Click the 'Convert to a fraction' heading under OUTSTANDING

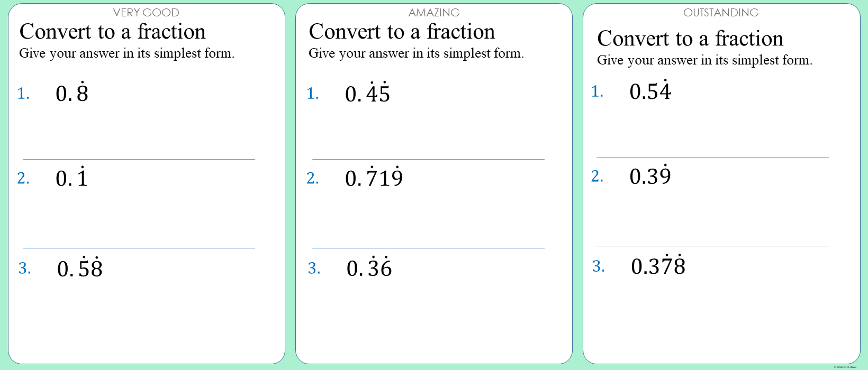pos(690,39)
